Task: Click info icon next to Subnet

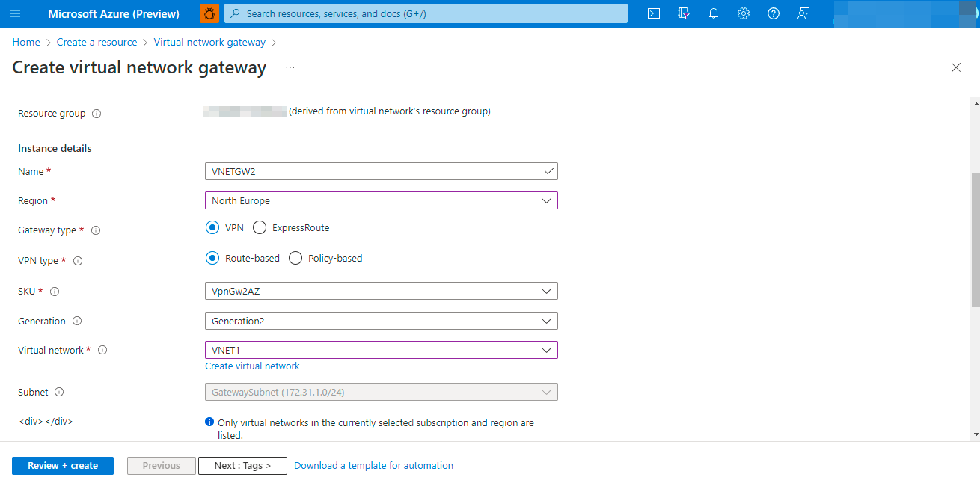Action: 59,392
